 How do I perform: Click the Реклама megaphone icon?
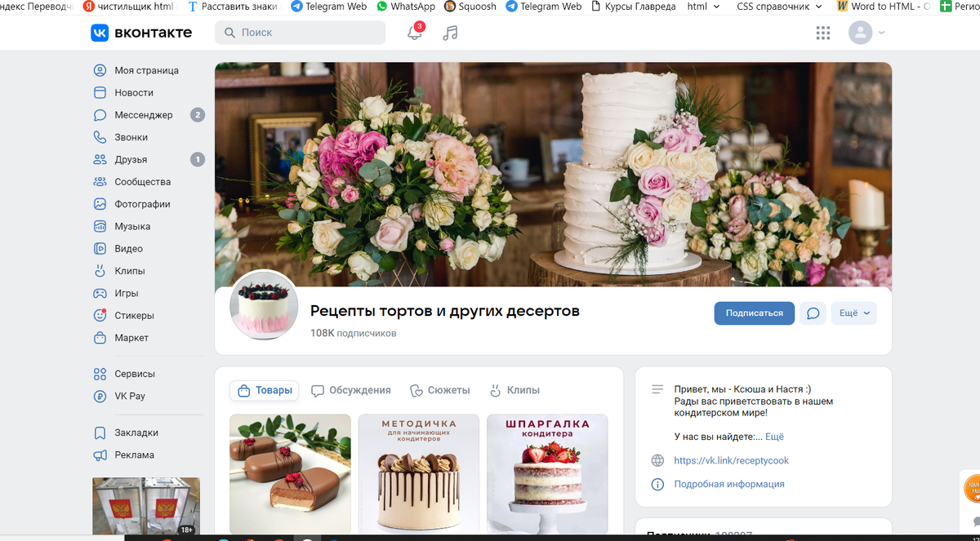[x=100, y=455]
